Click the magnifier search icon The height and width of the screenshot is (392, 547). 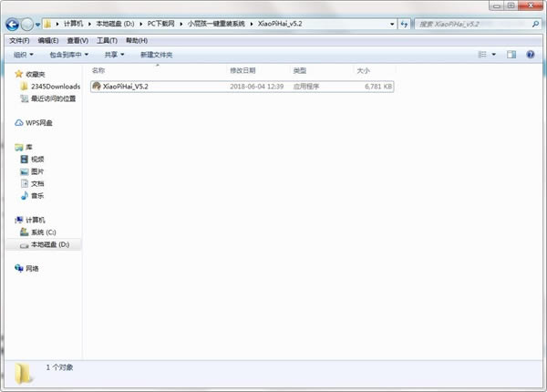click(x=535, y=24)
